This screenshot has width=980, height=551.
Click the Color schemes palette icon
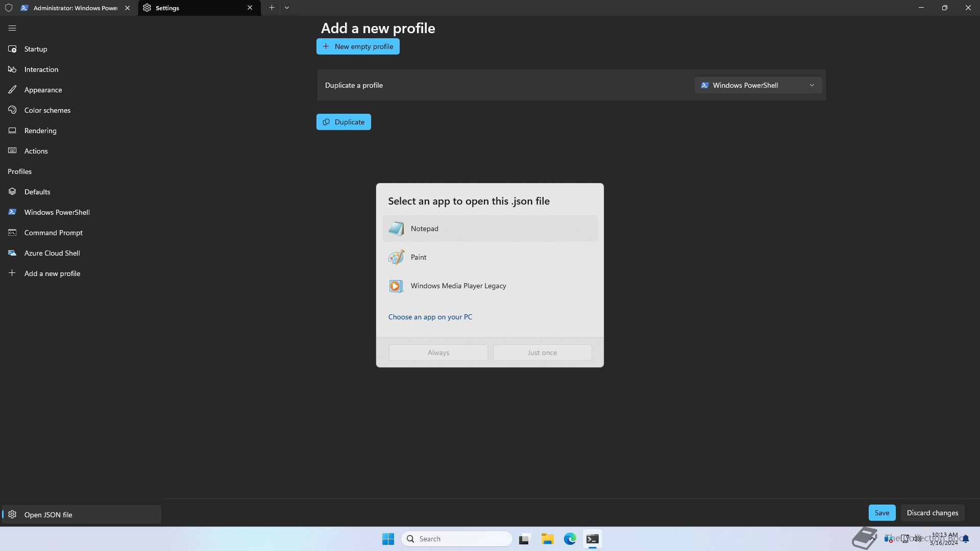click(x=12, y=110)
